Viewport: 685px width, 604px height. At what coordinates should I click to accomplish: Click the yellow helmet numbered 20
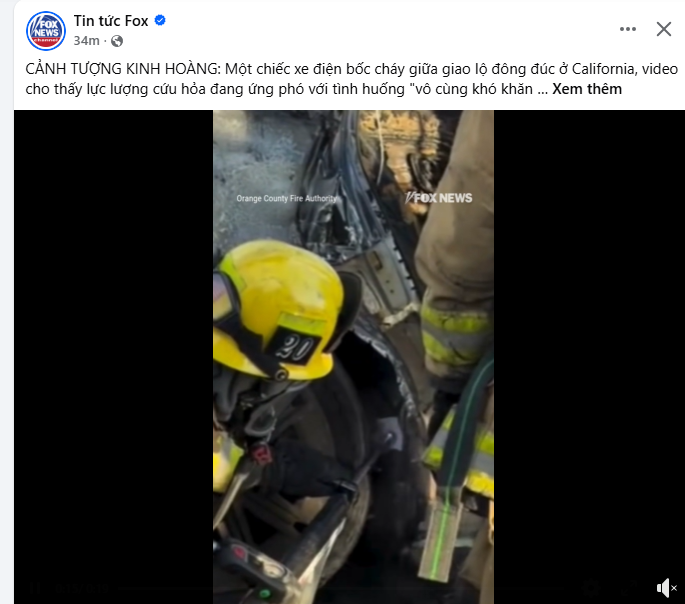280,310
